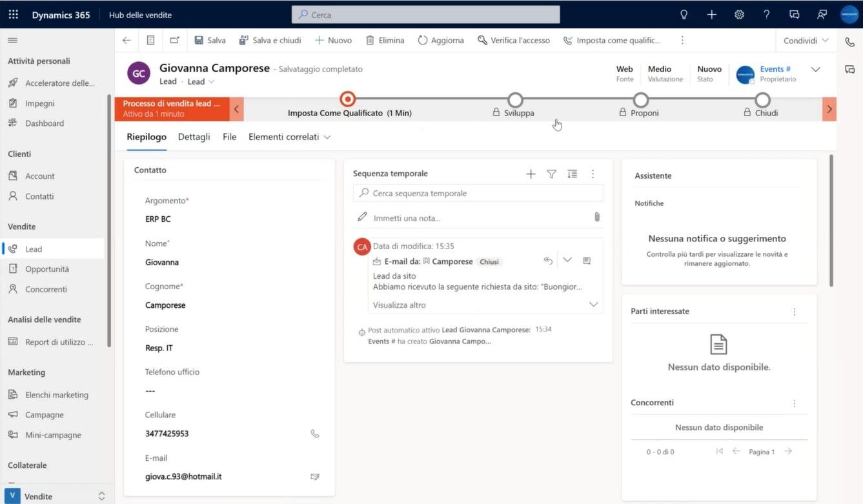Select the Imposta Come Qualificato stage circle
The height and width of the screenshot is (504, 863).
pyautogui.click(x=347, y=99)
